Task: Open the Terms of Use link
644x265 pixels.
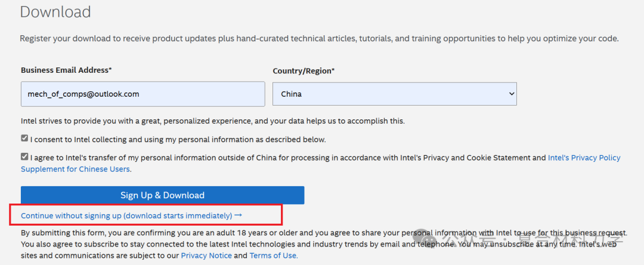Action: (x=274, y=255)
